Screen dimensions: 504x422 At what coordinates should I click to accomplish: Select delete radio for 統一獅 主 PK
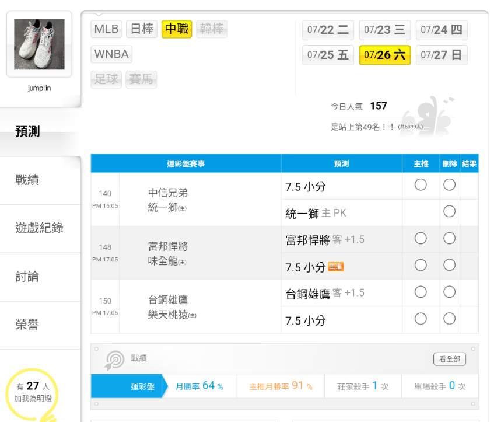coord(449,212)
